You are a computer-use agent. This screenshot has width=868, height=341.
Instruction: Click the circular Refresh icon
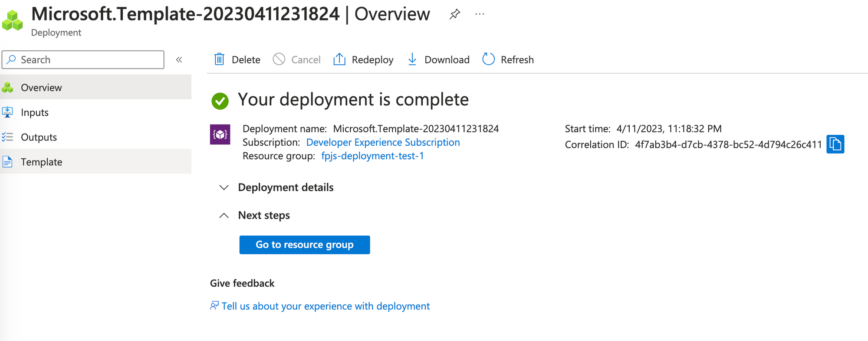(488, 59)
